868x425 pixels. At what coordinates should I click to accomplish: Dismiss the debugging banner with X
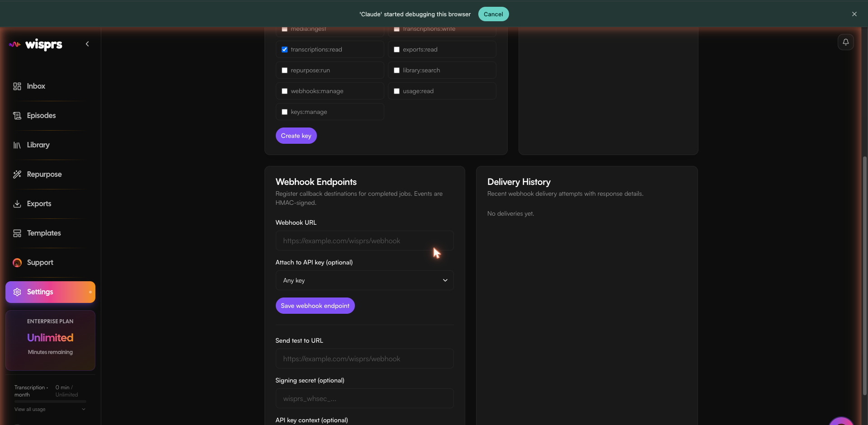pyautogui.click(x=854, y=14)
